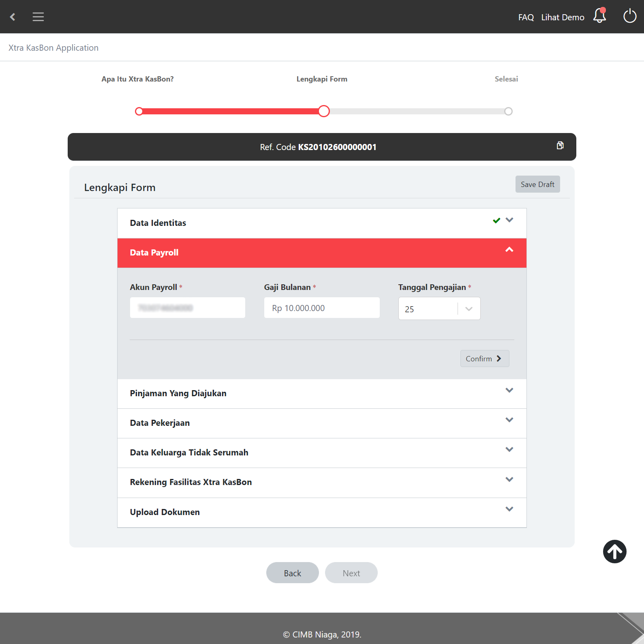Click the arrow icon in Confirm button

pyautogui.click(x=499, y=358)
